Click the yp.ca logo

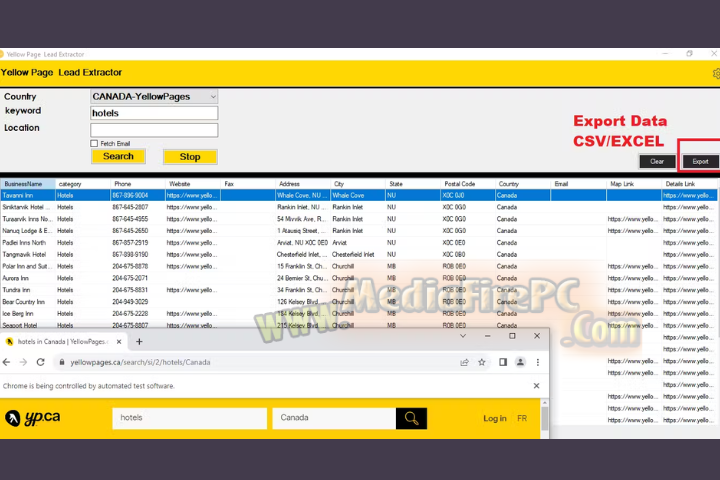click(x=33, y=418)
